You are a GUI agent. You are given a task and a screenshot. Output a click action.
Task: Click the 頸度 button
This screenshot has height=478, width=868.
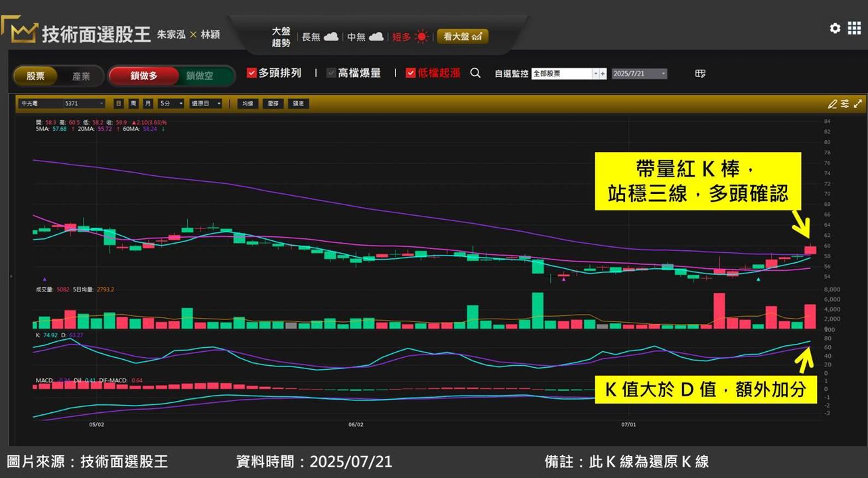tap(298, 104)
